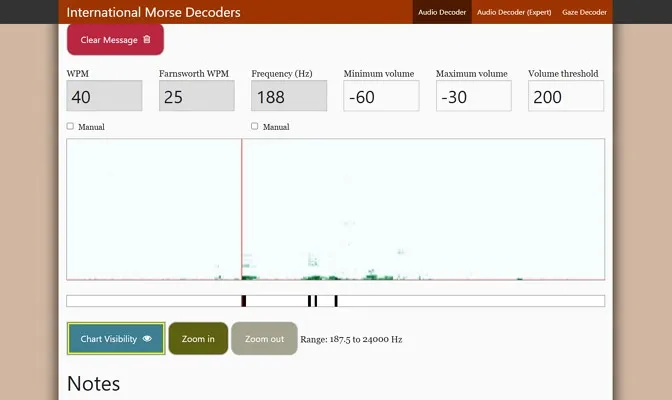This screenshot has width=672, height=400.
Task: Click the trash icon on Clear Message
Action: coord(147,40)
